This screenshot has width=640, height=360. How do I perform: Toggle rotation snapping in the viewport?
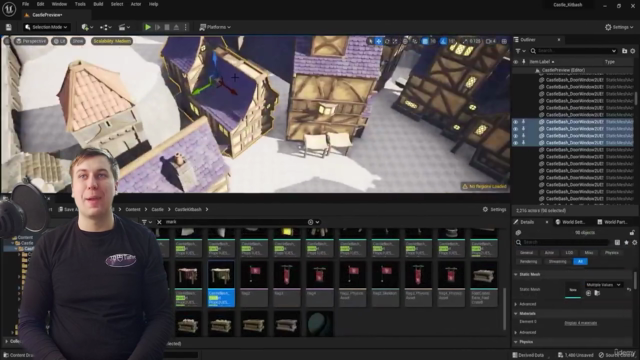[443, 41]
